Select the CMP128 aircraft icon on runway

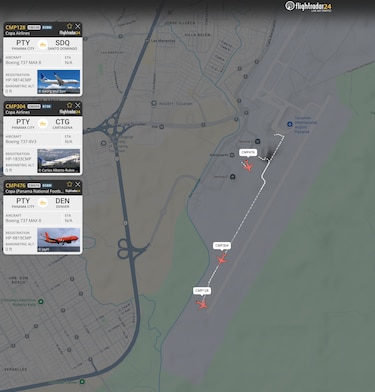coord(202,304)
